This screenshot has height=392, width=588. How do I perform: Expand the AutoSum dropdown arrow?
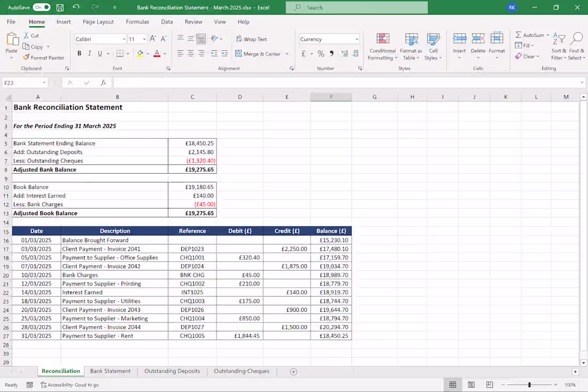[x=548, y=35]
